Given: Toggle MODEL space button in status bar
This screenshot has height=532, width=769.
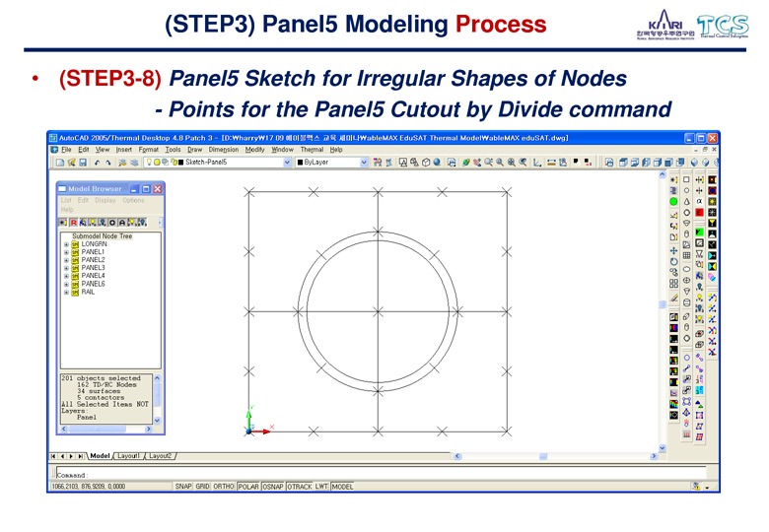Looking at the screenshot, I should click(x=342, y=487).
